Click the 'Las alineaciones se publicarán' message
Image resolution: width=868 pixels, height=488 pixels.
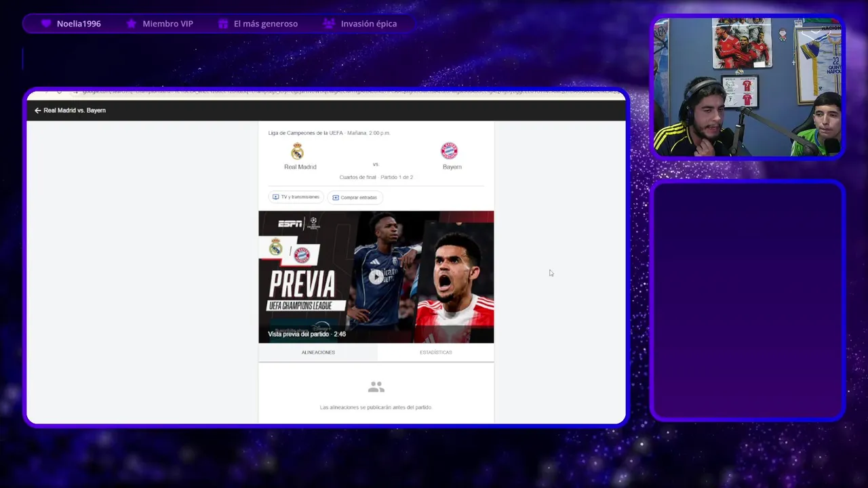coord(376,407)
